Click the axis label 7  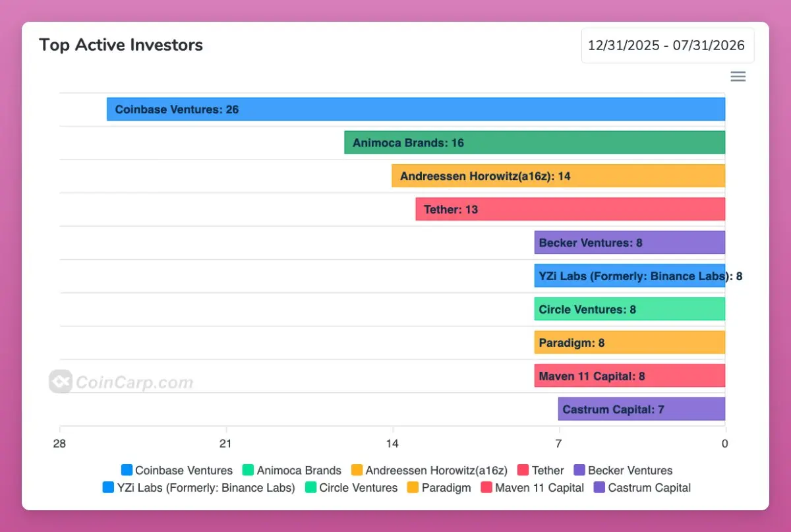tap(559, 444)
